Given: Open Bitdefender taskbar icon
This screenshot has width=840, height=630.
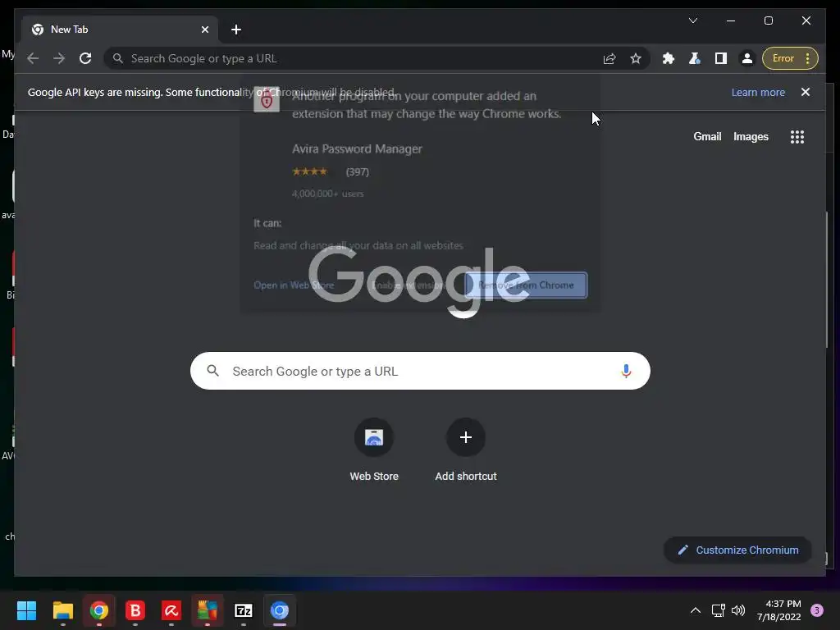Looking at the screenshot, I should [x=135, y=610].
